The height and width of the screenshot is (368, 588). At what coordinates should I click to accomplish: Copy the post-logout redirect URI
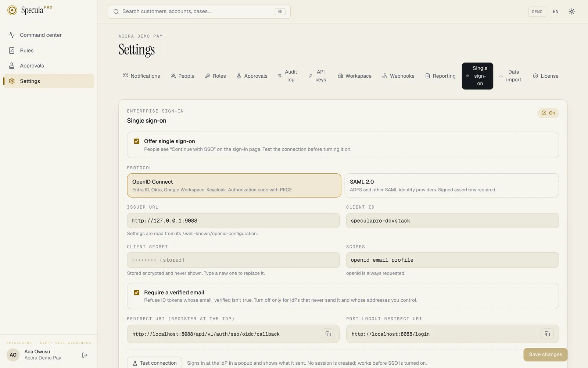[547, 334]
